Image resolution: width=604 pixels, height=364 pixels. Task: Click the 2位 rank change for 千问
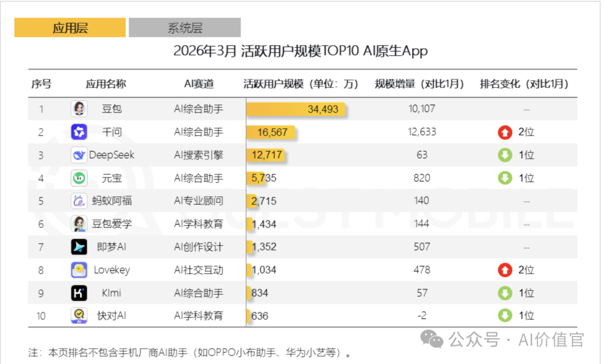[526, 132]
